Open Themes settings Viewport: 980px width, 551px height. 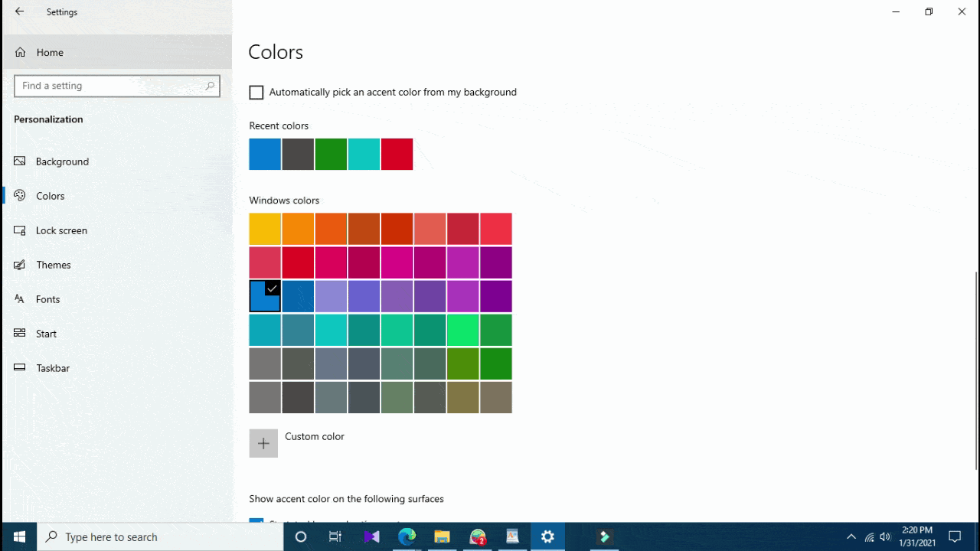click(x=54, y=264)
